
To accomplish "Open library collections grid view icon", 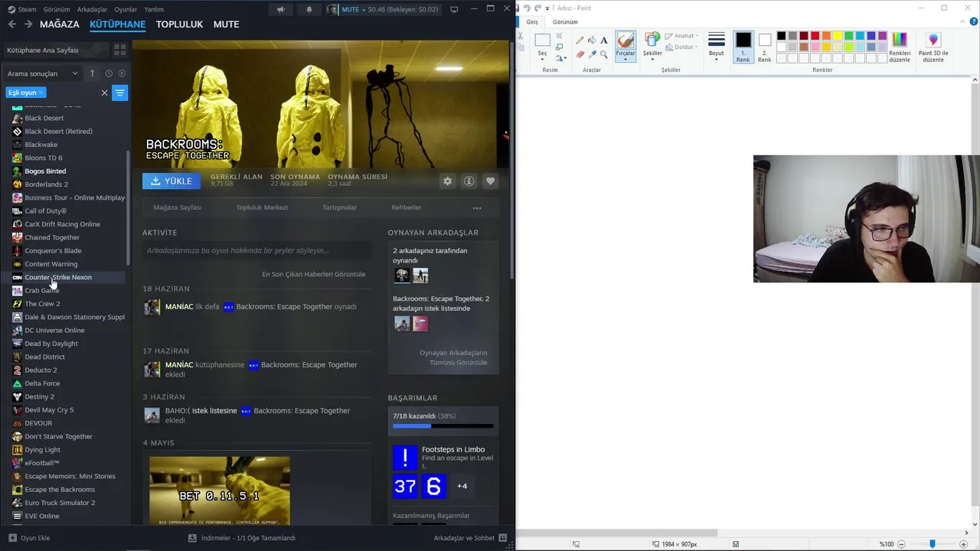I will tap(119, 50).
